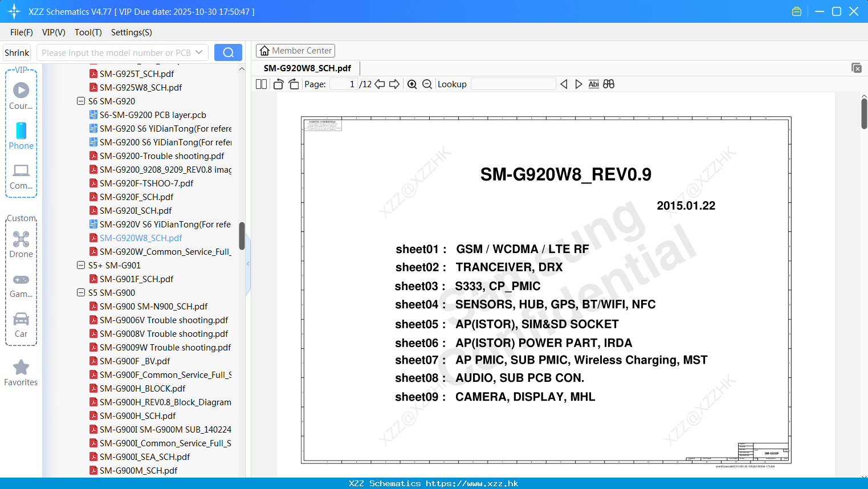Close the open document tab panel icon
Image resolution: width=868 pixels, height=489 pixels.
857,68
